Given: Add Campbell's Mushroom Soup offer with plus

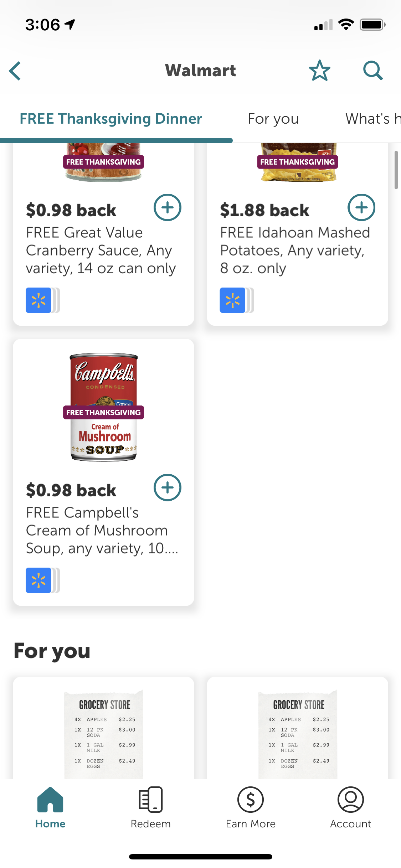Looking at the screenshot, I should tap(167, 487).
